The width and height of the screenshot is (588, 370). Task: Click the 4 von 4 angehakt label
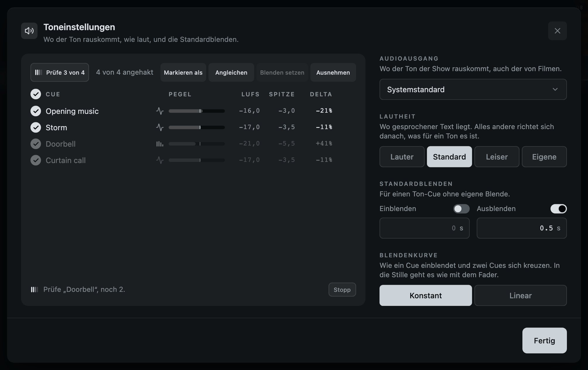(124, 72)
